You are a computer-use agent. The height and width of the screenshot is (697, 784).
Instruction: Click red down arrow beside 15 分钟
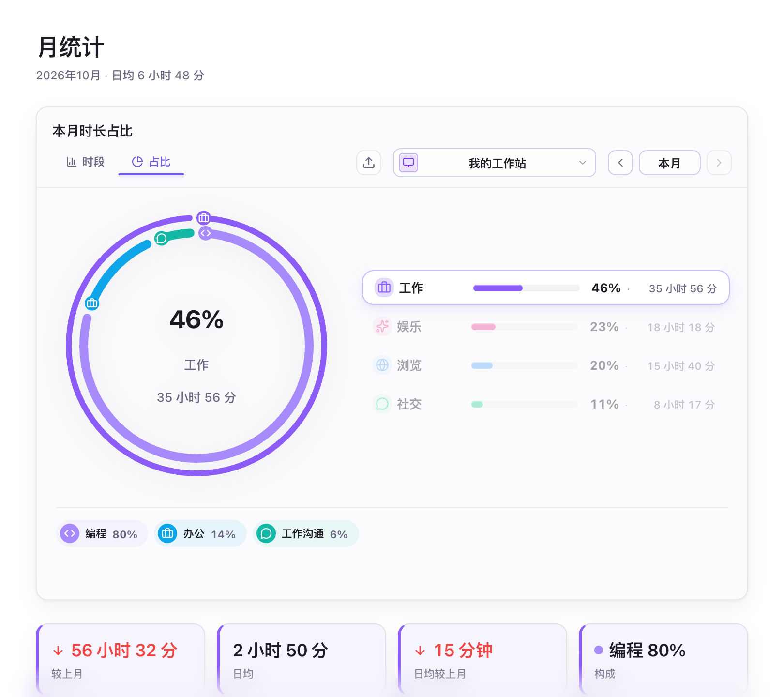click(420, 651)
